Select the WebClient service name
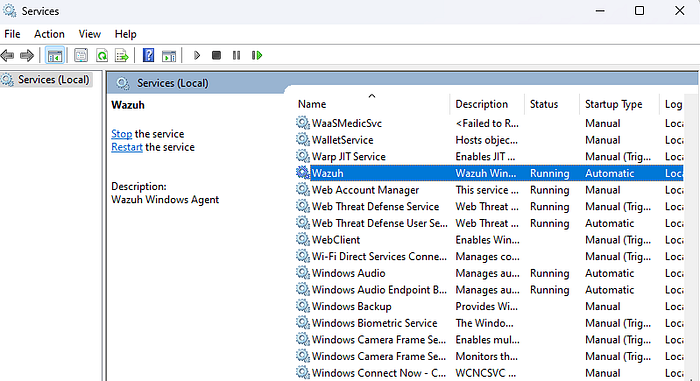 [x=336, y=239]
